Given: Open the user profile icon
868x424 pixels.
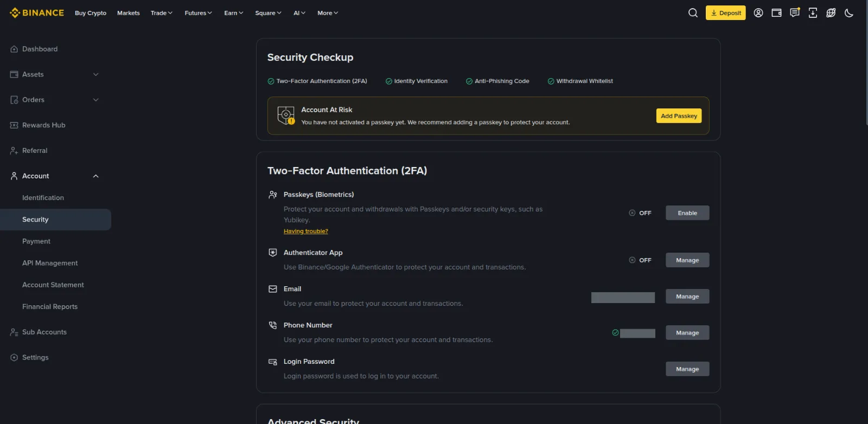Looking at the screenshot, I should click(x=758, y=12).
